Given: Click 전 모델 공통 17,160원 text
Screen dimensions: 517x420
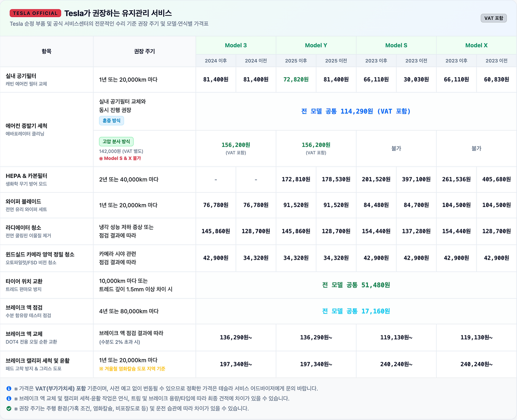Looking at the screenshot, I should [356, 311].
